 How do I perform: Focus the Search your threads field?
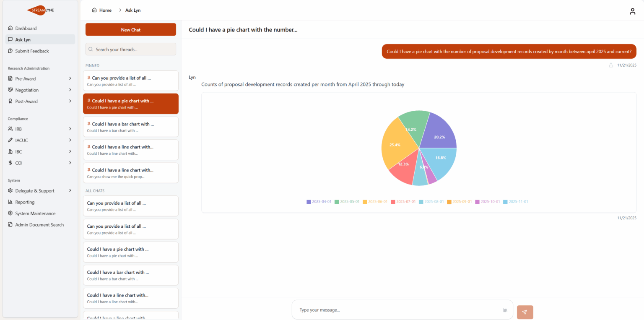(131, 49)
